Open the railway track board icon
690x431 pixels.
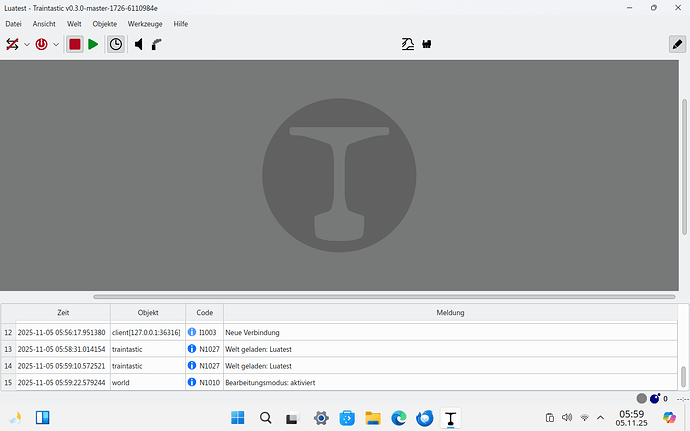click(407, 44)
